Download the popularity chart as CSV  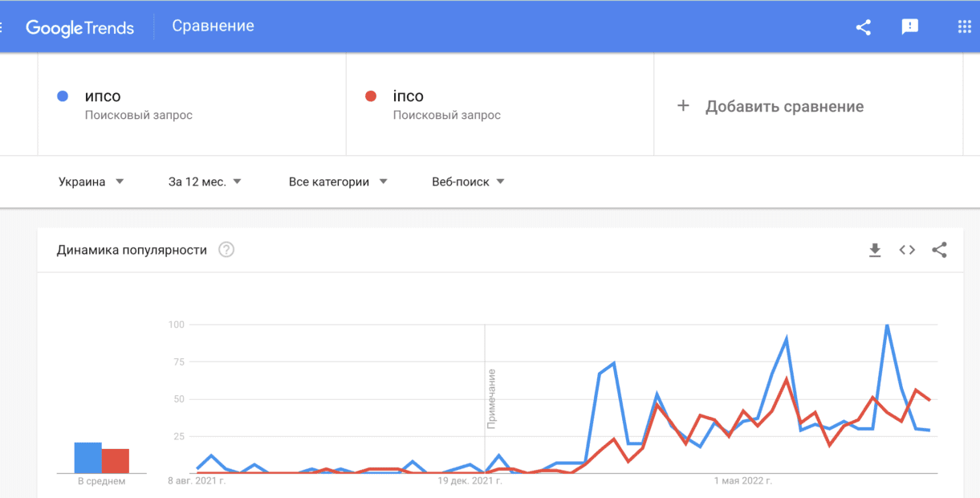875,250
